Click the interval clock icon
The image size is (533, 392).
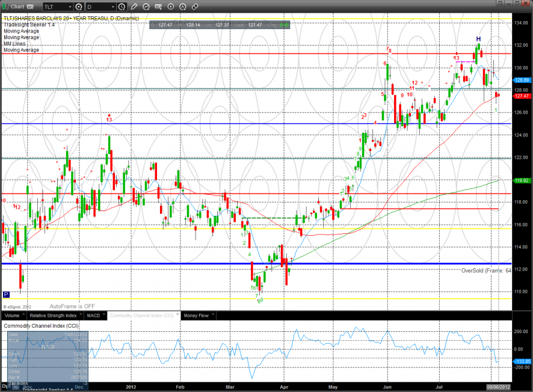(x=122, y=7)
